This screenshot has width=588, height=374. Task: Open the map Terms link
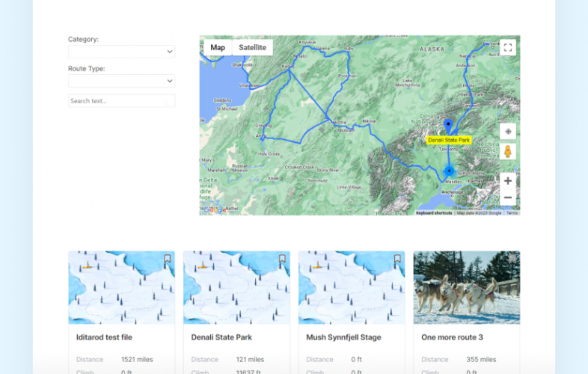(512, 213)
